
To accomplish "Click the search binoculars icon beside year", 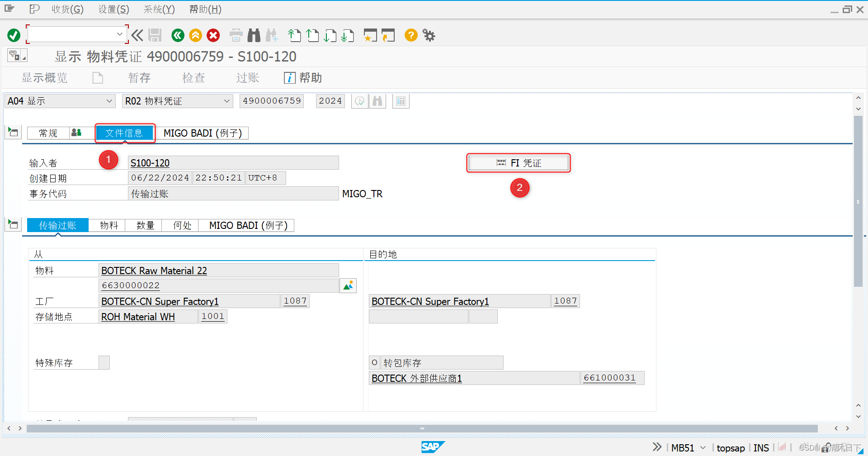I will [377, 101].
